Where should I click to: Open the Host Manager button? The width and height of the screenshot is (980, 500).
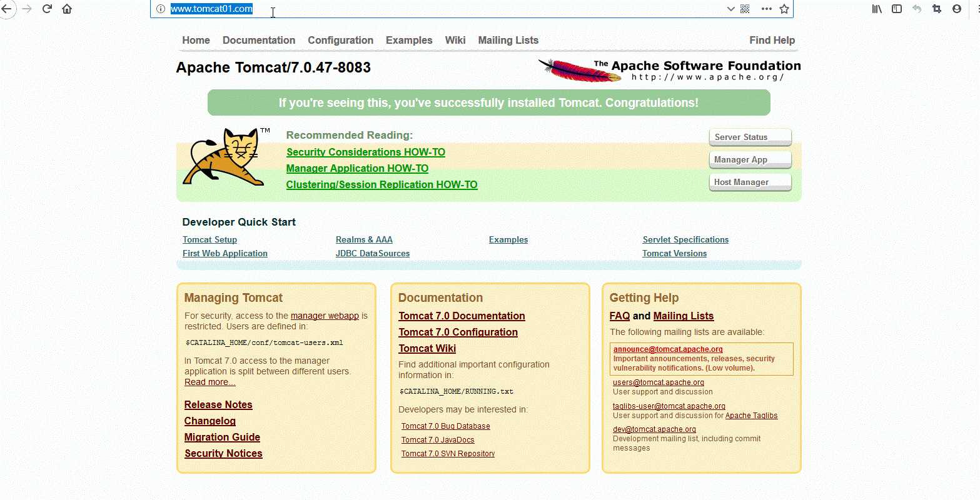(750, 182)
